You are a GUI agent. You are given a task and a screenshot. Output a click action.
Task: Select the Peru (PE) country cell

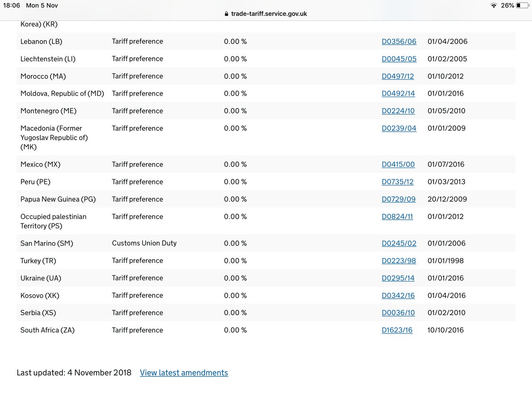point(35,181)
